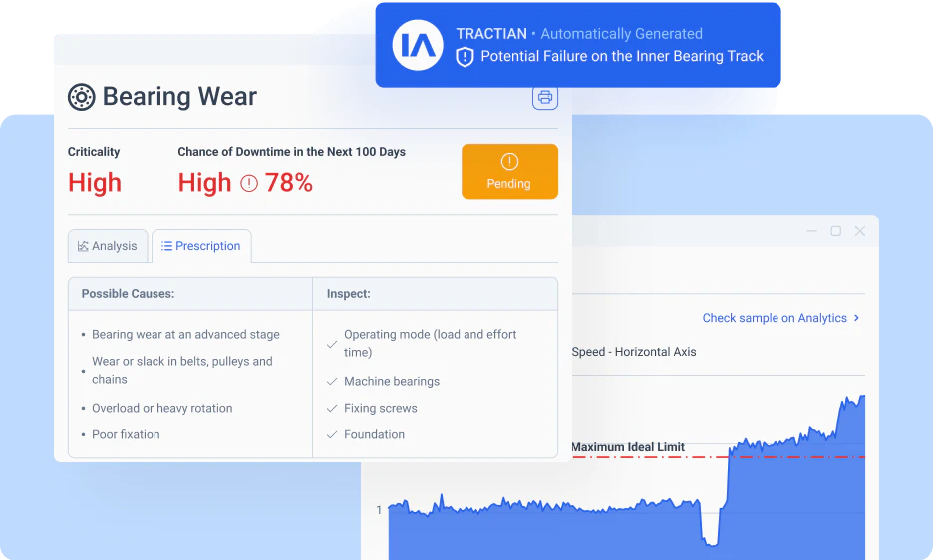Click the Prescription tab list icon

(x=166, y=246)
